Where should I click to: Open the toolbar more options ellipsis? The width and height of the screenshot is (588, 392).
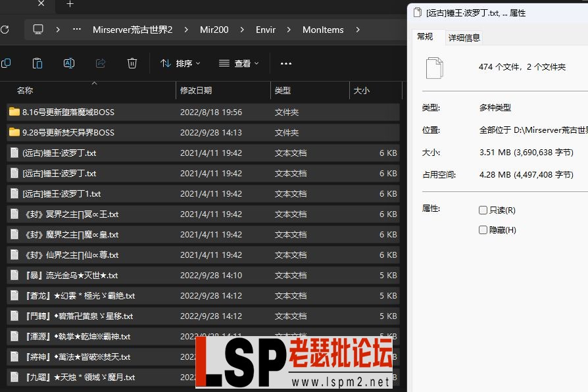click(x=286, y=63)
